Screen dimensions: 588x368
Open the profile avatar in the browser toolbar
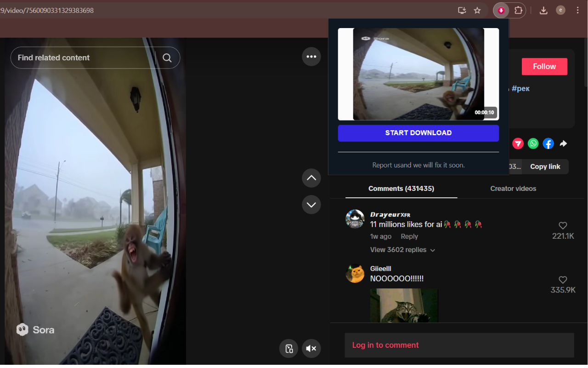pyautogui.click(x=560, y=10)
